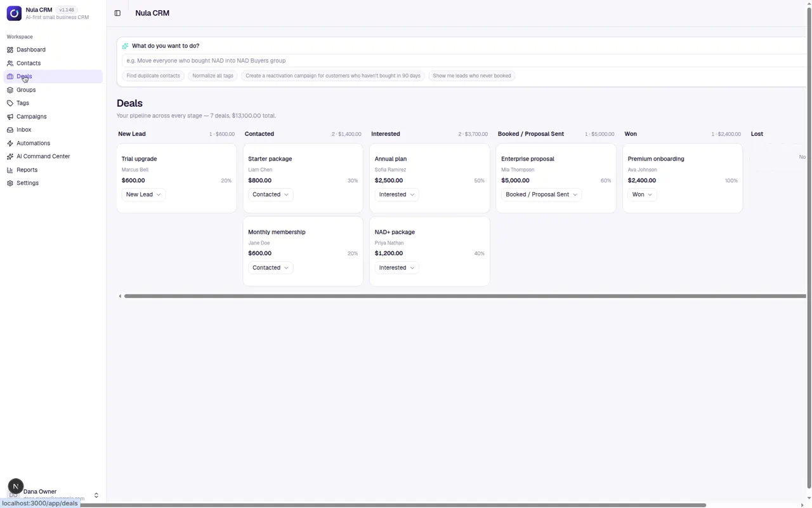
Task: Click contact name 'Sofia Ramirez'
Action: 390,170
